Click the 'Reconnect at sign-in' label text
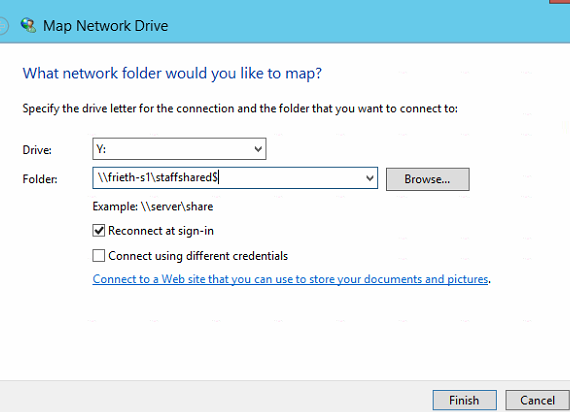The height and width of the screenshot is (412, 570). pyautogui.click(x=161, y=231)
